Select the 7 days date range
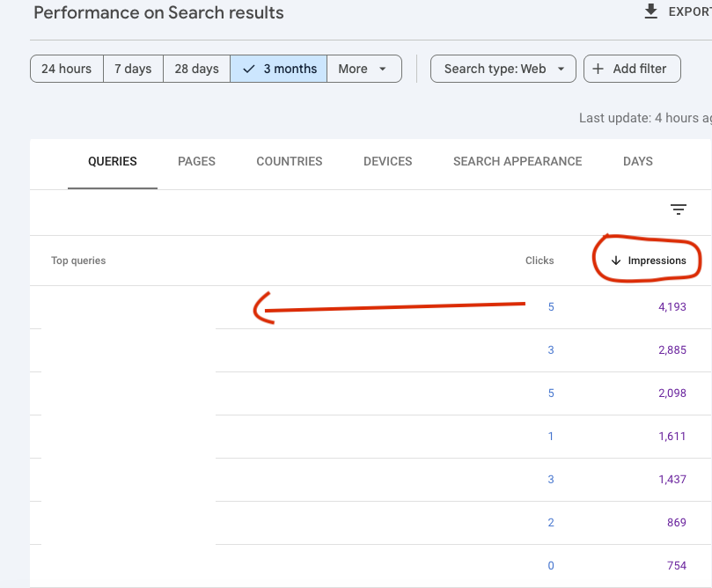The width and height of the screenshot is (712, 588). tap(133, 69)
